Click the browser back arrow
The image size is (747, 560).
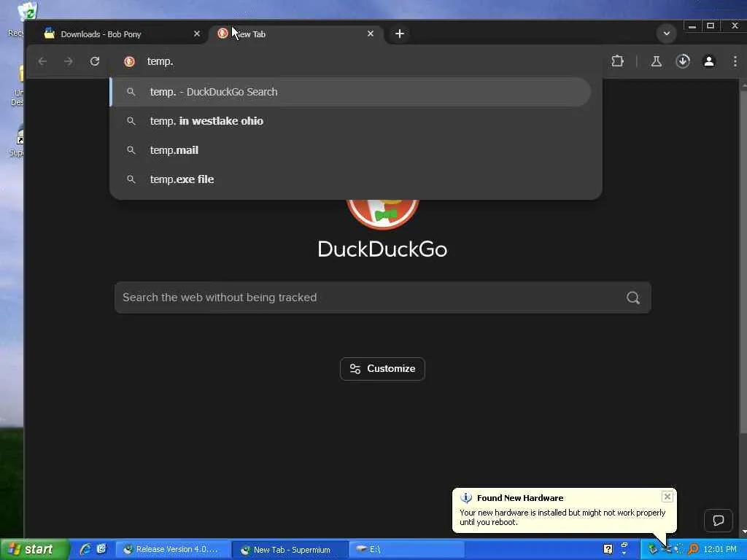click(42, 61)
